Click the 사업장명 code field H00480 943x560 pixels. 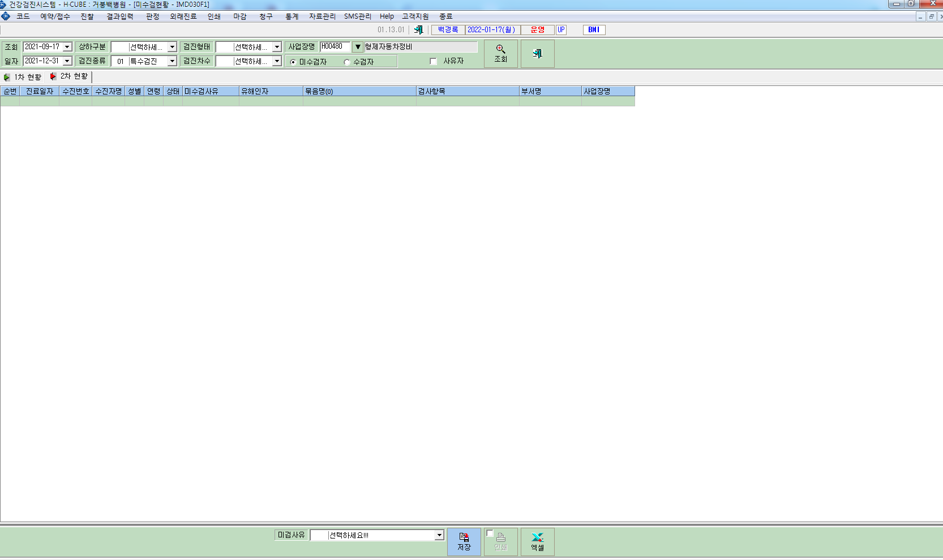335,46
